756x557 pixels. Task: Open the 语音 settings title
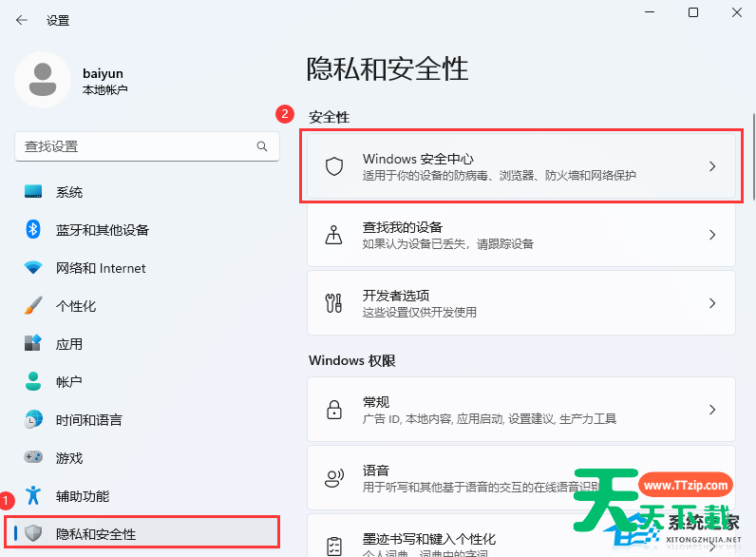[376, 471]
